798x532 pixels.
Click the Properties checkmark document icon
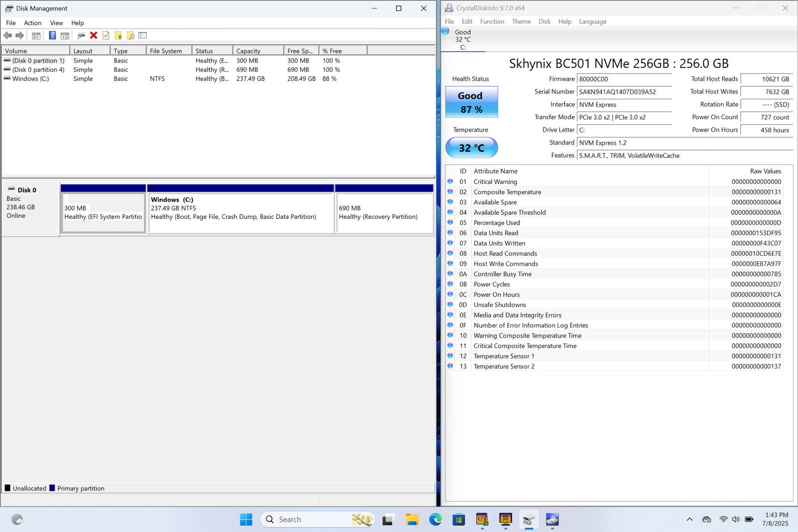(106, 35)
